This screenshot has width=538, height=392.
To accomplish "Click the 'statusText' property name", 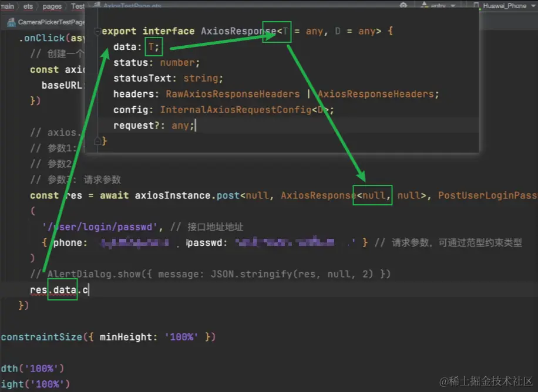I will [142, 78].
